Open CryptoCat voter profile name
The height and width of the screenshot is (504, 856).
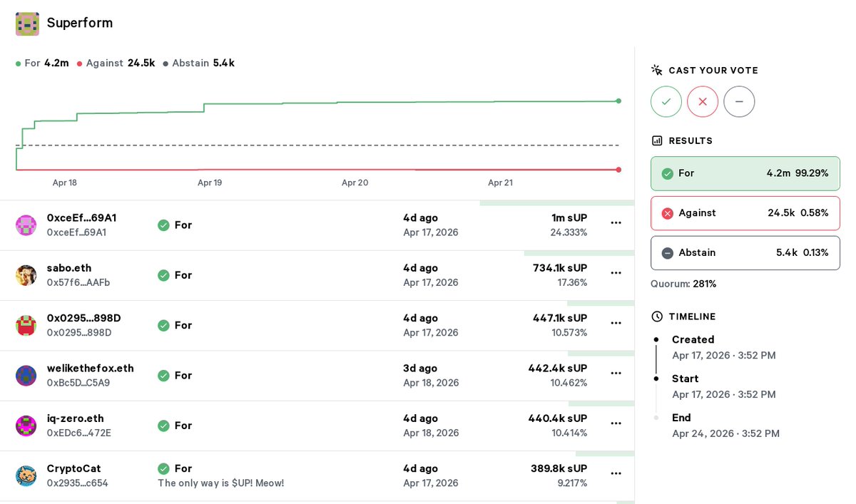pos(74,468)
